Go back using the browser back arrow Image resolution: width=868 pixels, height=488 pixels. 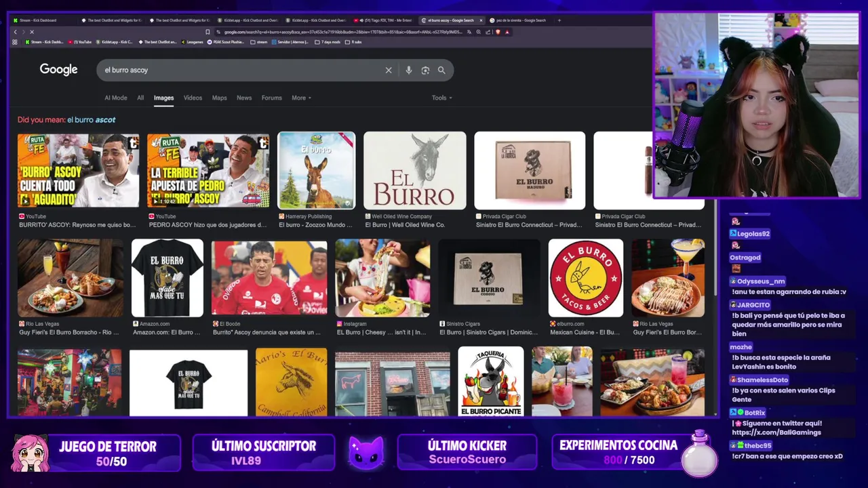click(x=16, y=32)
